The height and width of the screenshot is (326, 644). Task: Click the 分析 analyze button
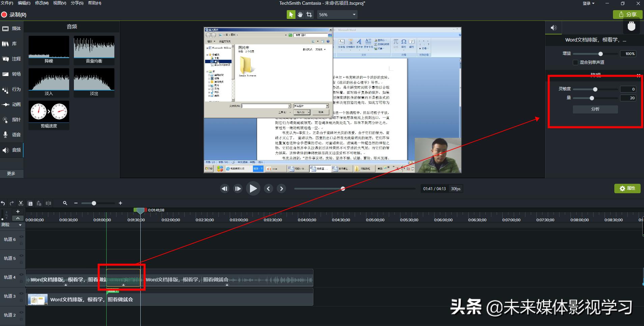(595, 109)
